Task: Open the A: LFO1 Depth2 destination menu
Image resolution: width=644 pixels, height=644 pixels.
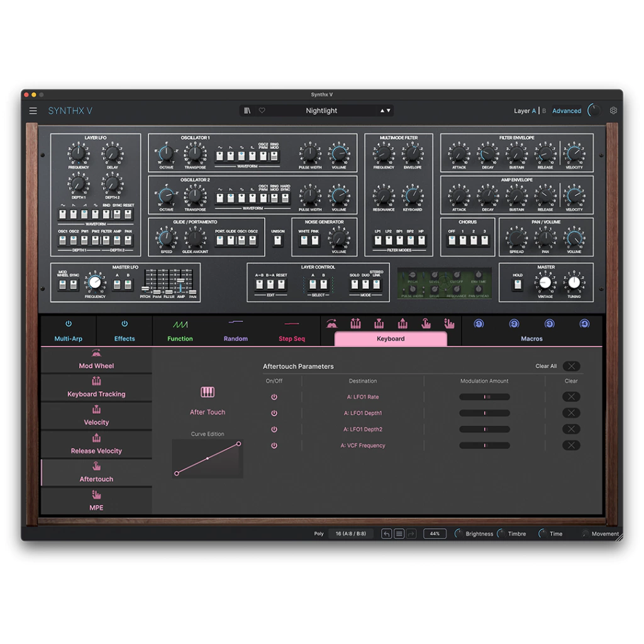Action: click(363, 429)
